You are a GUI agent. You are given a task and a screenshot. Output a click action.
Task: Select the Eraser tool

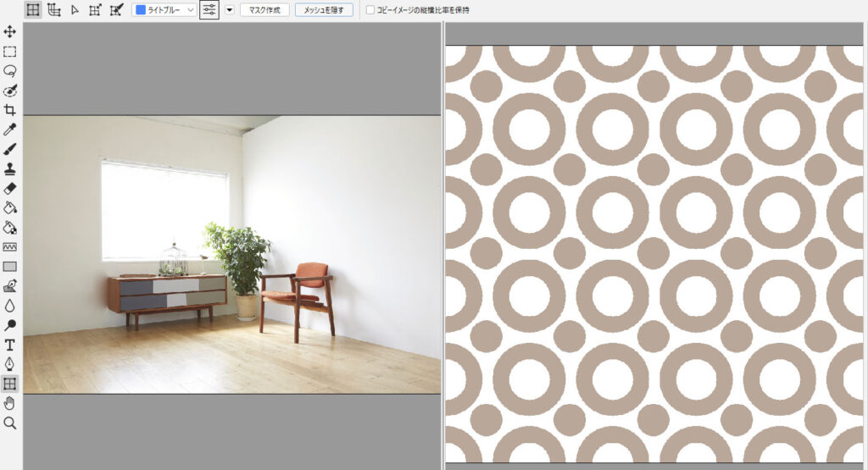(10, 188)
